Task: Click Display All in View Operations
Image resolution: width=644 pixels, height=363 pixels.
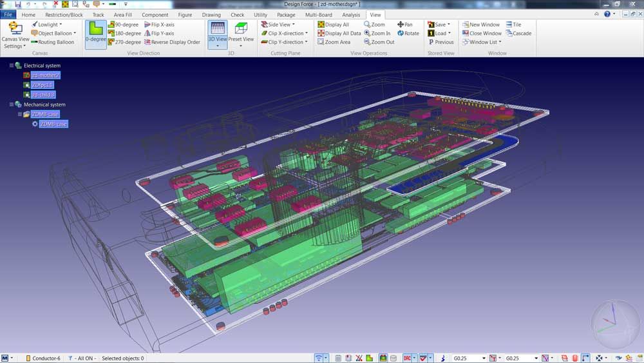Action: [x=333, y=25]
